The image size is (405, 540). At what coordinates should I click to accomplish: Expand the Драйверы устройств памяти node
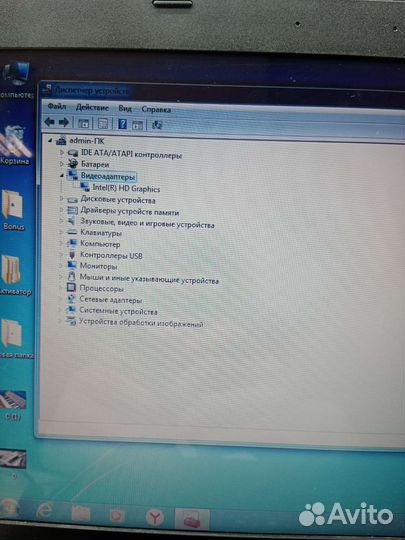click(61, 209)
